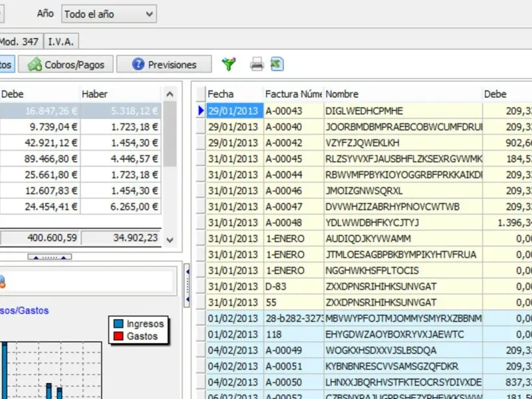Click the row indicator arrow for A-00043
Screen dimensions: 532x399
(x=201, y=110)
